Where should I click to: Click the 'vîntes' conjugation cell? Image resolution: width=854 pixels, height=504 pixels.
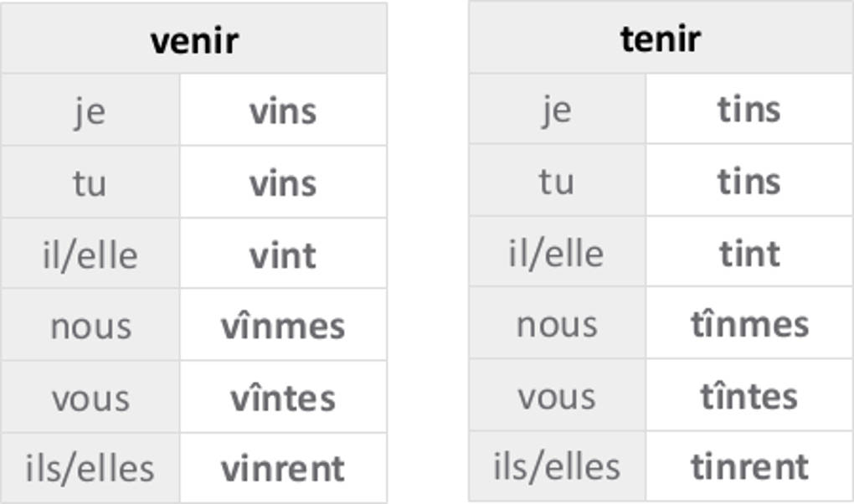(283, 398)
